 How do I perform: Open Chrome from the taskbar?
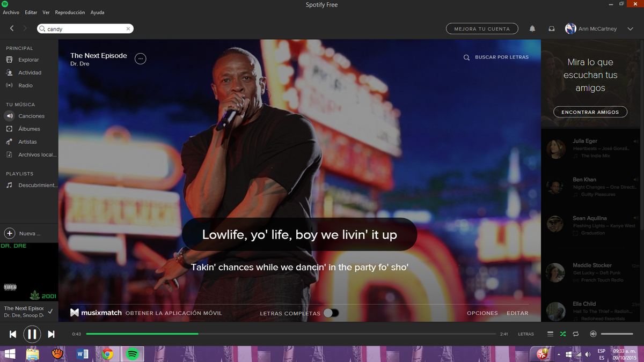[x=108, y=354]
